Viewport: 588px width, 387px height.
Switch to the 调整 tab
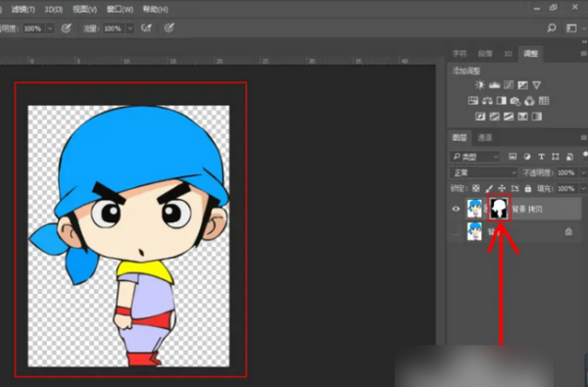click(x=530, y=54)
